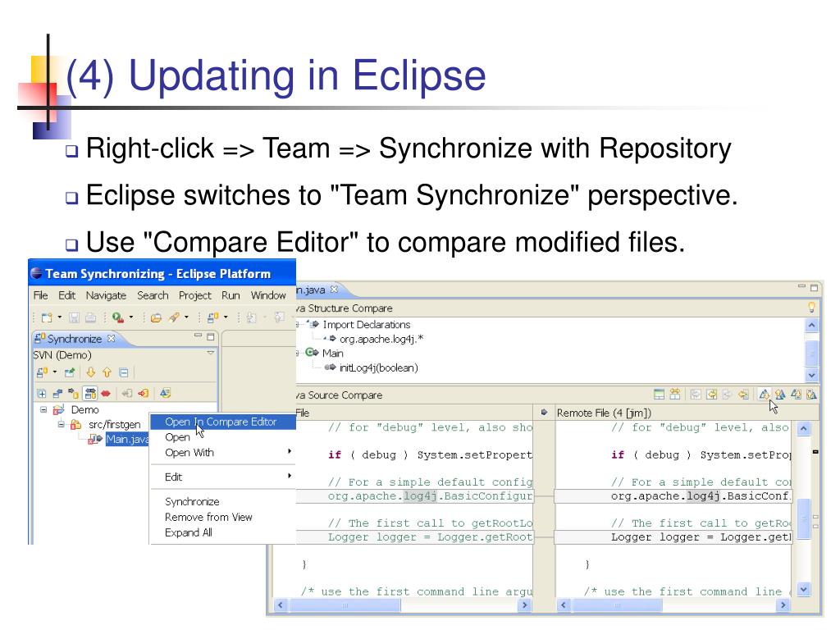840x630 pixels.
Task: Select the Main class node in Structure Compare
Action: coord(333,353)
